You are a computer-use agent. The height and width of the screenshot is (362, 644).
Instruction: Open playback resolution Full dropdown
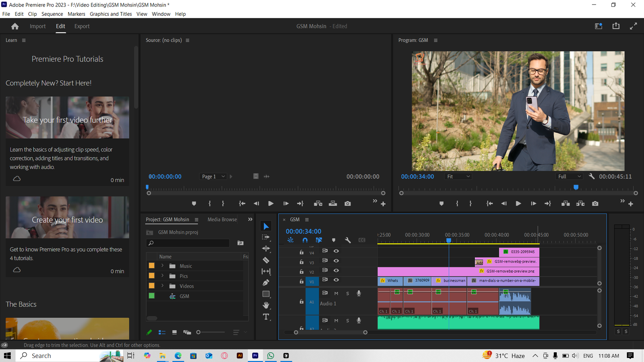tap(570, 177)
